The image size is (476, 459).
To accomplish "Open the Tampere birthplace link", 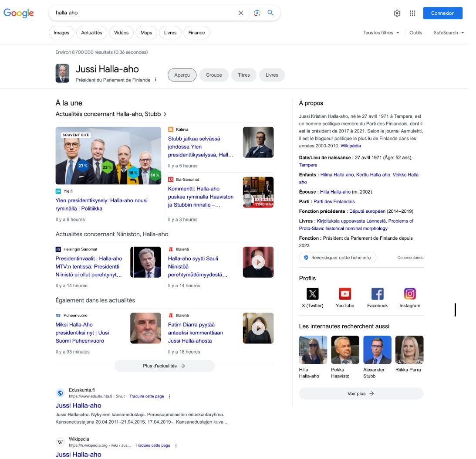I will [308, 165].
